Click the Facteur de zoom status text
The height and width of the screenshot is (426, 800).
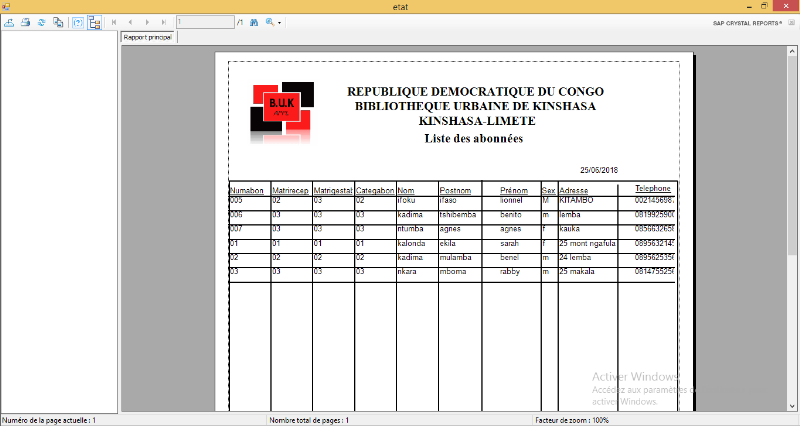coord(572,421)
